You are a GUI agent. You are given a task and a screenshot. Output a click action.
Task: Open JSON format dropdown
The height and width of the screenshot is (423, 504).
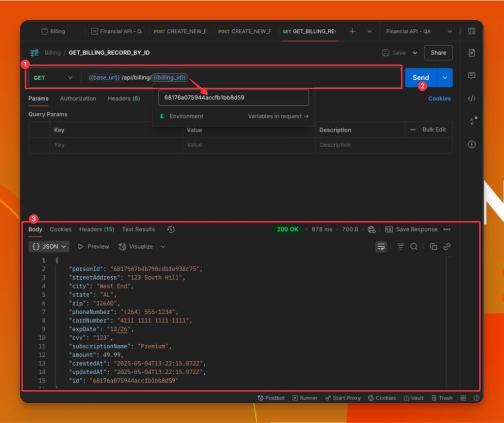coord(49,247)
